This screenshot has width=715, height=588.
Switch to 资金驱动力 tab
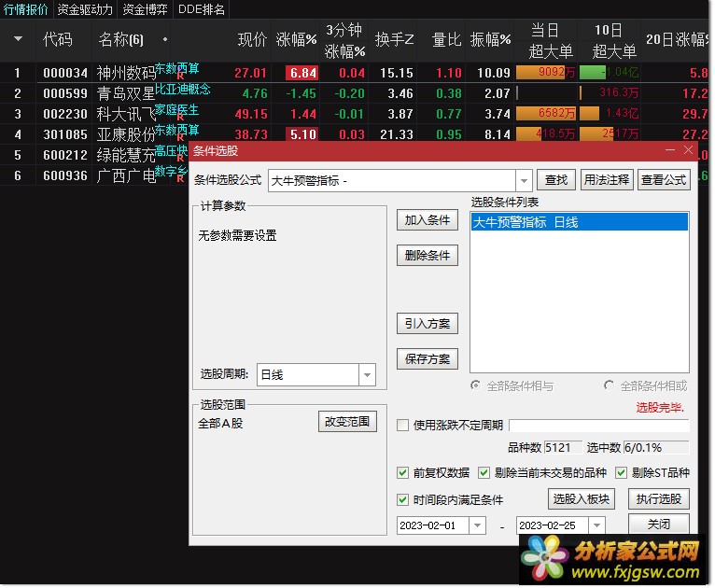[x=85, y=9]
